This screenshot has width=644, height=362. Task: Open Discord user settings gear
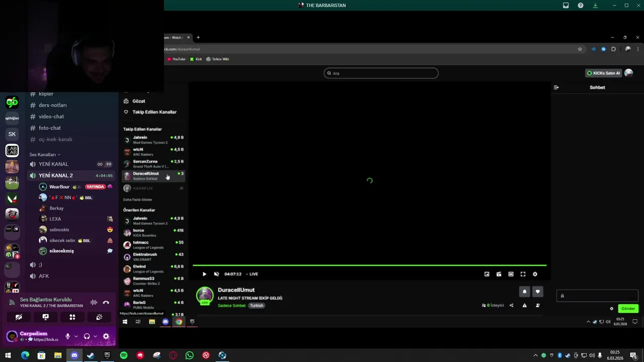tap(106, 336)
